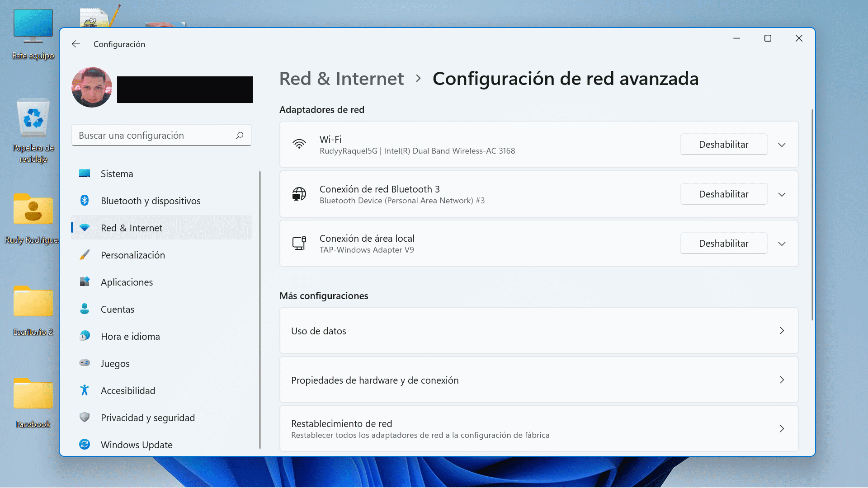
Task: Open Accesibilidad settings
Action: point(161,390)
